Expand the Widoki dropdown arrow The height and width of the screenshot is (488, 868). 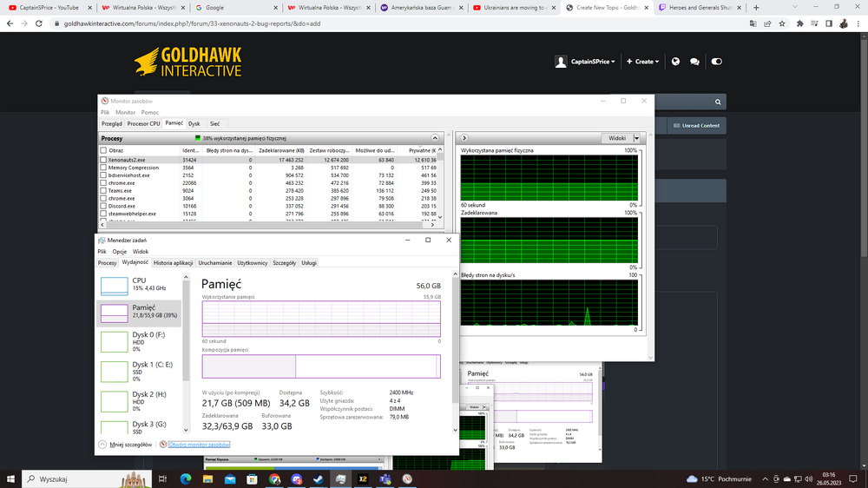click(x=636, y=138)
